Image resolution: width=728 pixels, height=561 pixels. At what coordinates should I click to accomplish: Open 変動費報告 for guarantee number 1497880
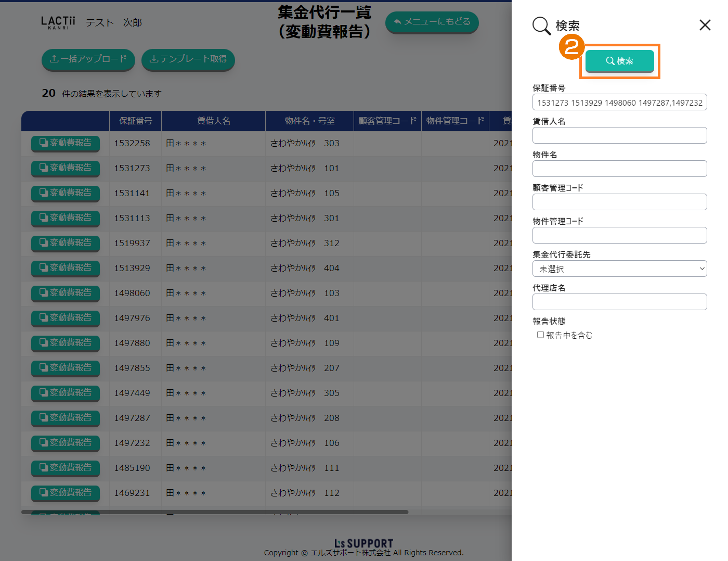coord(66,343)
